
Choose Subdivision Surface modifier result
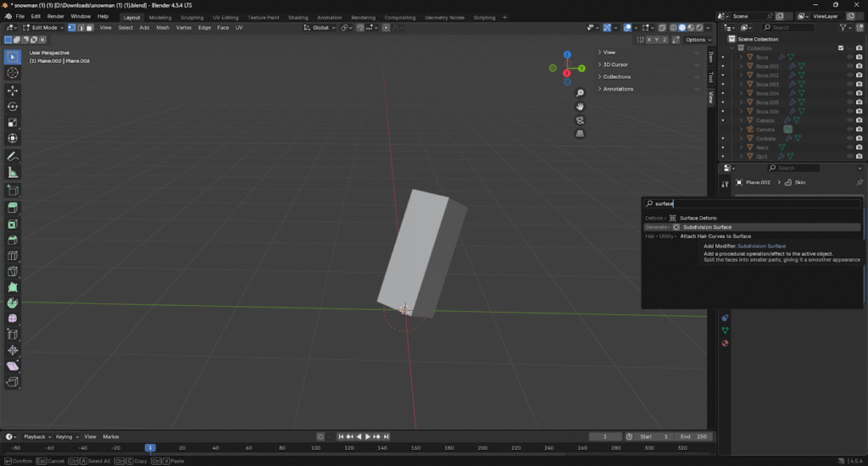707,227
